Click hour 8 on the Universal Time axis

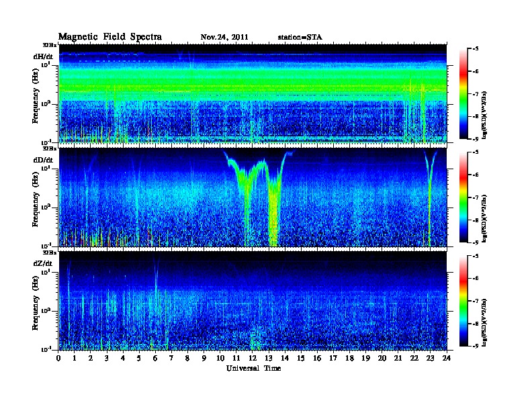187,359
